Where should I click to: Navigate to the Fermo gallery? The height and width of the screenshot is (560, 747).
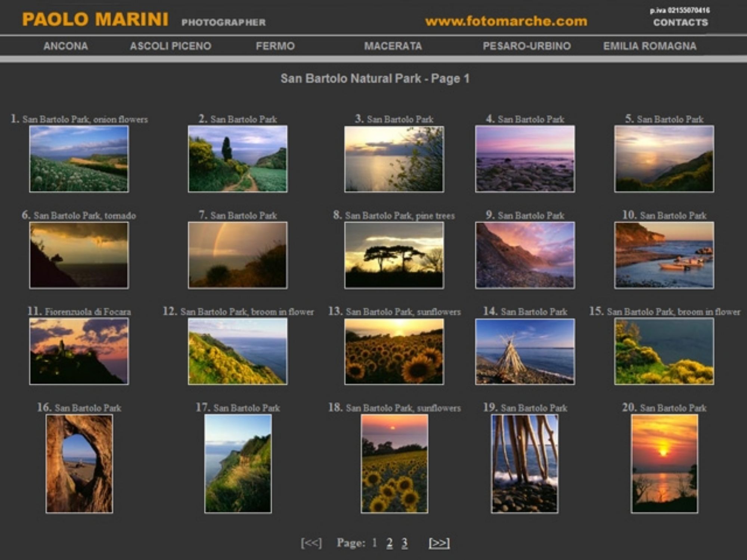click(275, 46)
